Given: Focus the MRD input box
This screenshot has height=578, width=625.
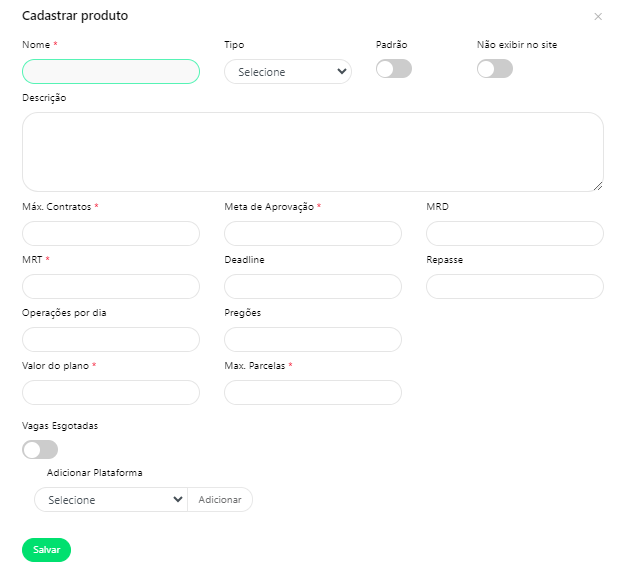Looking at the screenshot, I should tap(515, 234).
